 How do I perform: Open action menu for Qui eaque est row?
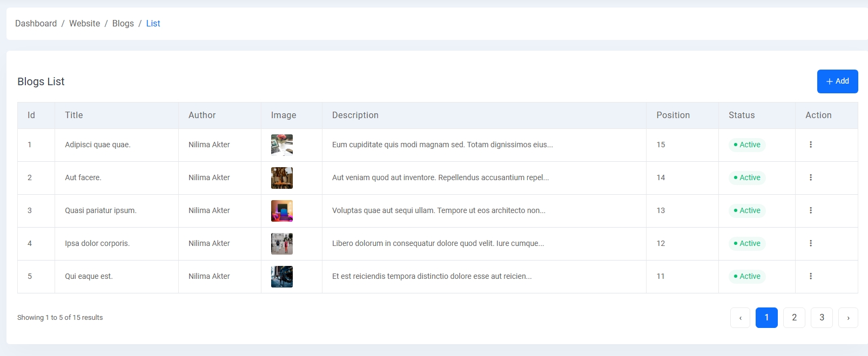pyautogui.click(x=811, y=276)
